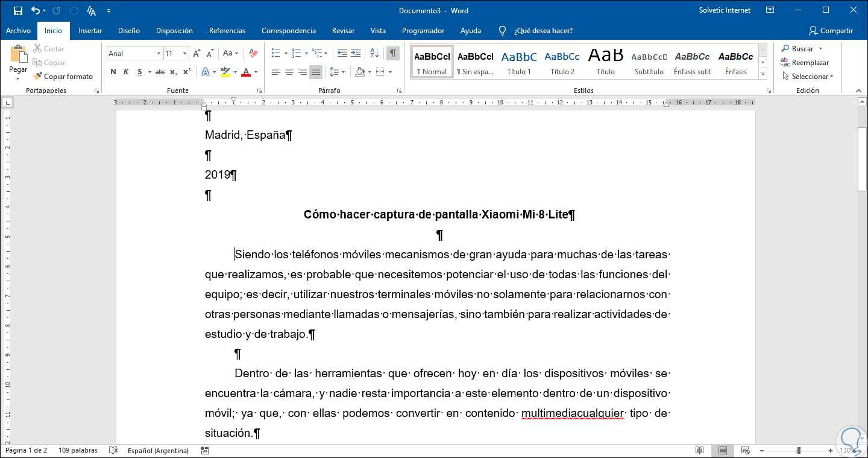Viewport: 868px width, 458px height.
Task: Toggle underline (S) formatting
Action: [140, 72]
